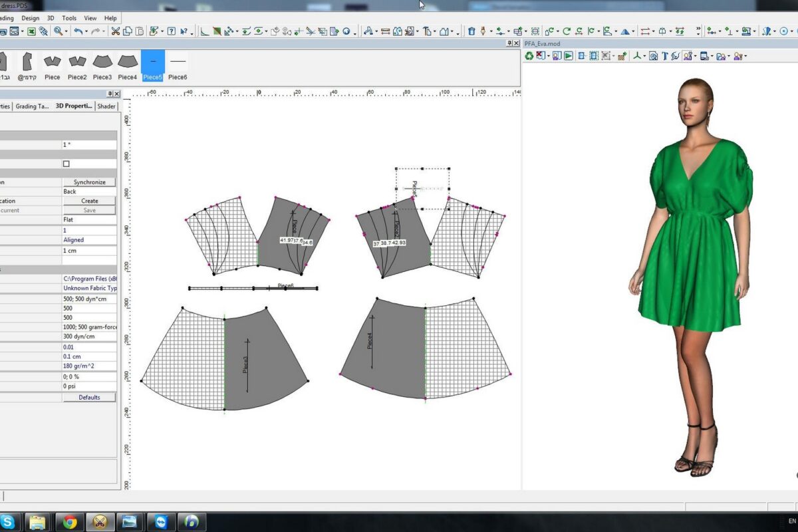Open the Flat placement dropdown
This screenshot has height=532, width=798.
click(x=90, y=220)
